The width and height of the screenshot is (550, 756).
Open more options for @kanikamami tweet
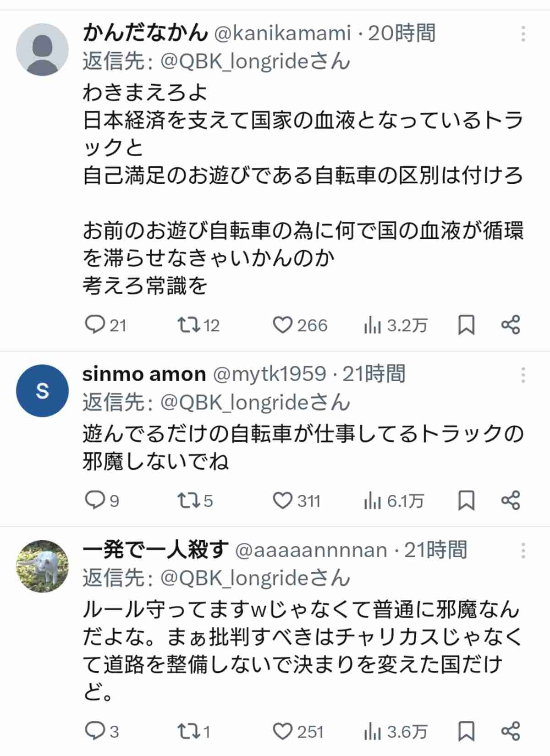pos(523,34)
